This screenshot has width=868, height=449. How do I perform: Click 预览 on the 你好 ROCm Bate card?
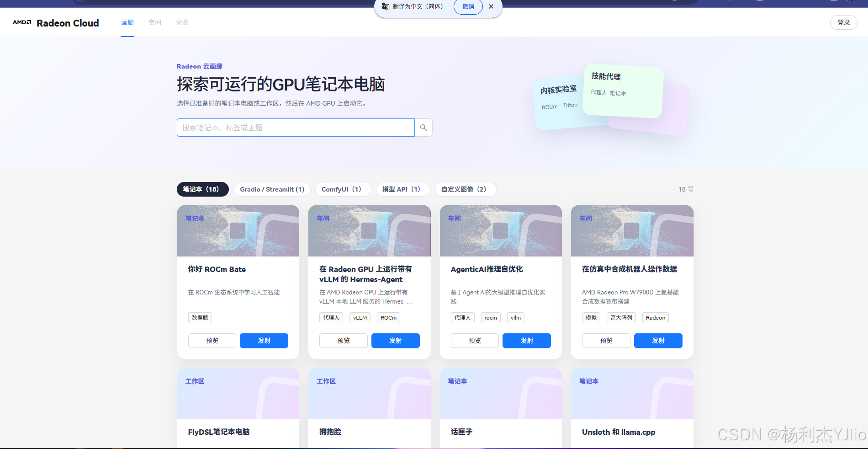(x=212, y=341)
